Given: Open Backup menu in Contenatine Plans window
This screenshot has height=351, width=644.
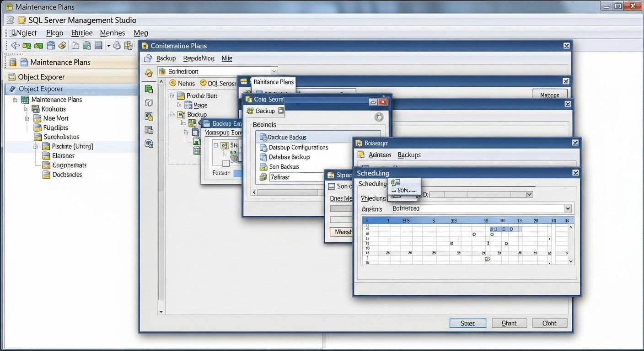Looking at the screenshot, I should click(x=166, y=58).
